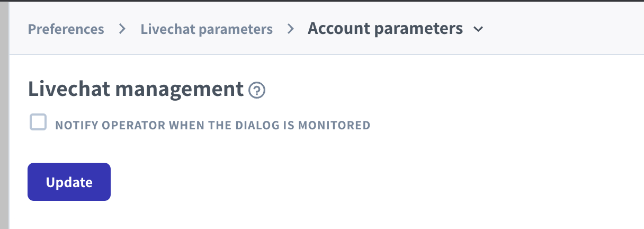644x229 pixels.
Task: Go to the Preferences breadcrumb
Action: pos(66,29)
